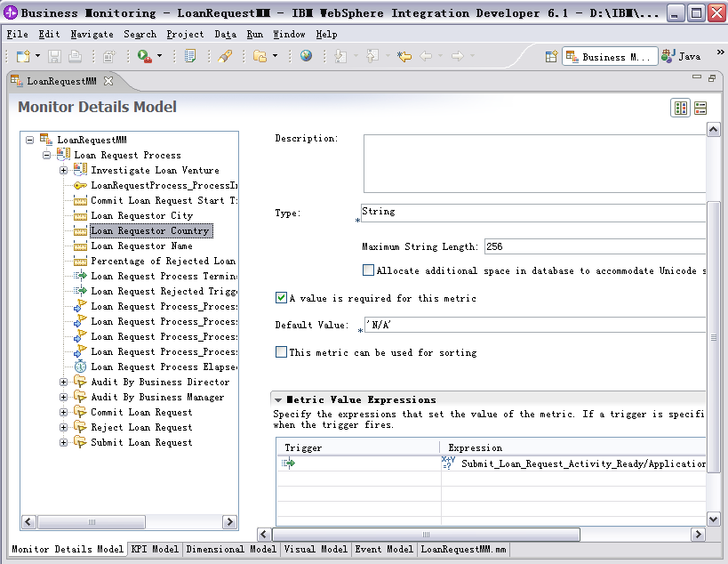Image resolution: width=728 pixels, height=564 pixels.
Task: Open the Data menu
Action: tap(225, 35)
